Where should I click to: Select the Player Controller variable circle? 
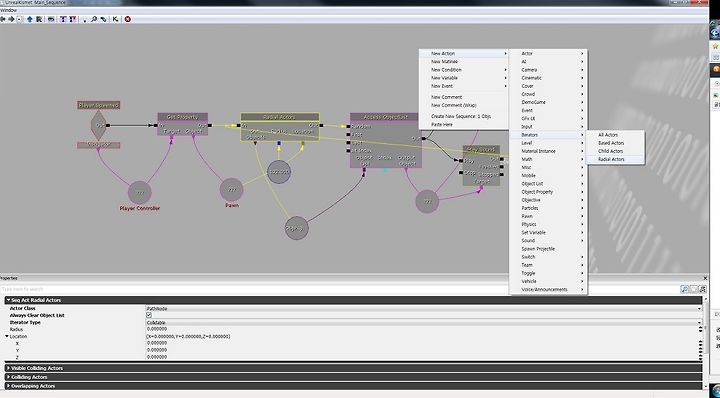click(x=140, y=193)
